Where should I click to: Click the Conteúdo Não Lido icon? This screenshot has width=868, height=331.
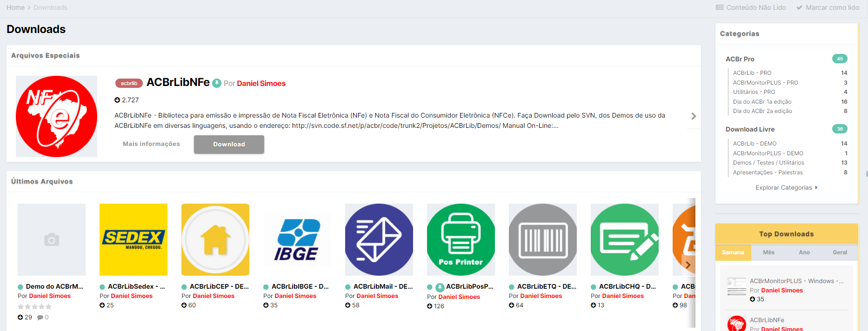pyautogui.click(x=720, y=7)
